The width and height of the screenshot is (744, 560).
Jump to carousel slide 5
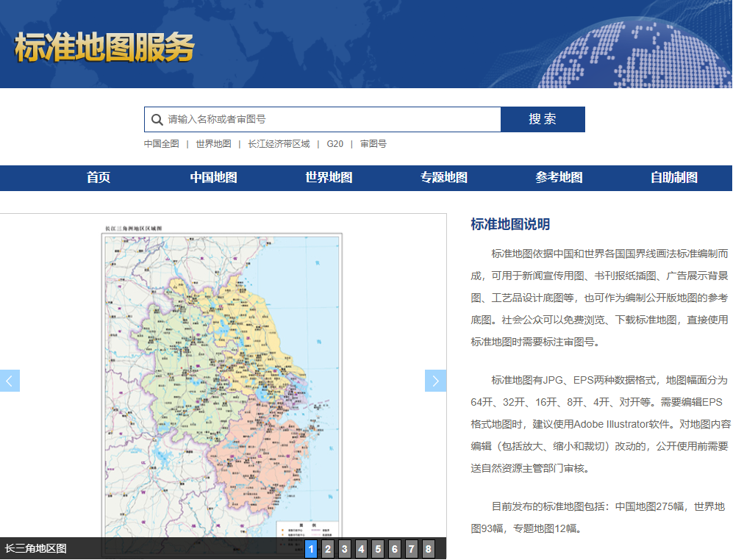pos(378,549)
